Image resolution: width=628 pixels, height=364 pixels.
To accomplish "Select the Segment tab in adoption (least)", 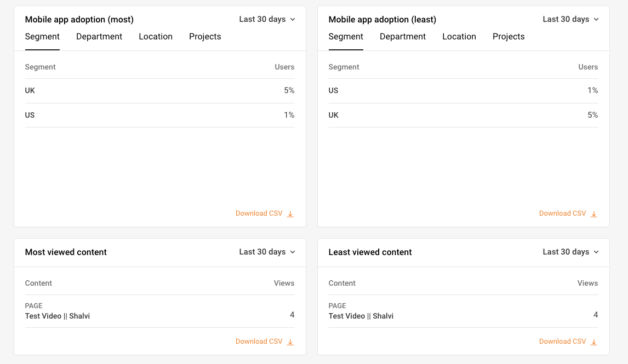I will [x=346, y=37].
